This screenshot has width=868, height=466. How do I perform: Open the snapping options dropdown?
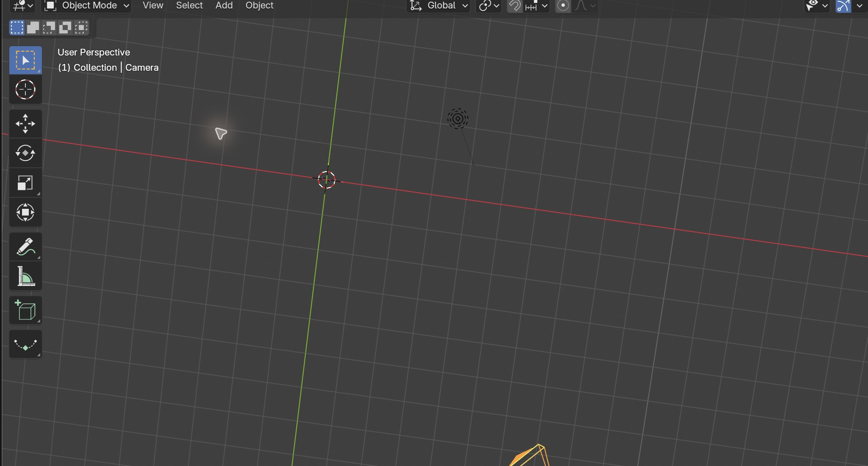(536, 6)
